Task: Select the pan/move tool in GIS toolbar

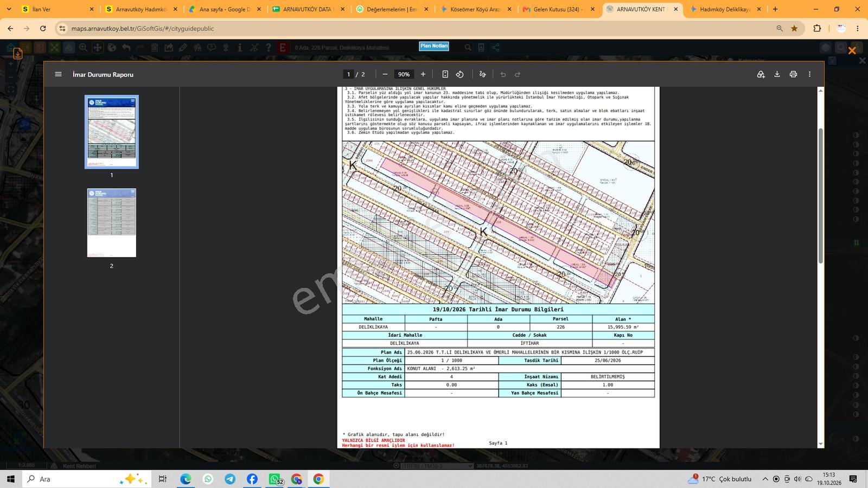Action: (98, 48)
